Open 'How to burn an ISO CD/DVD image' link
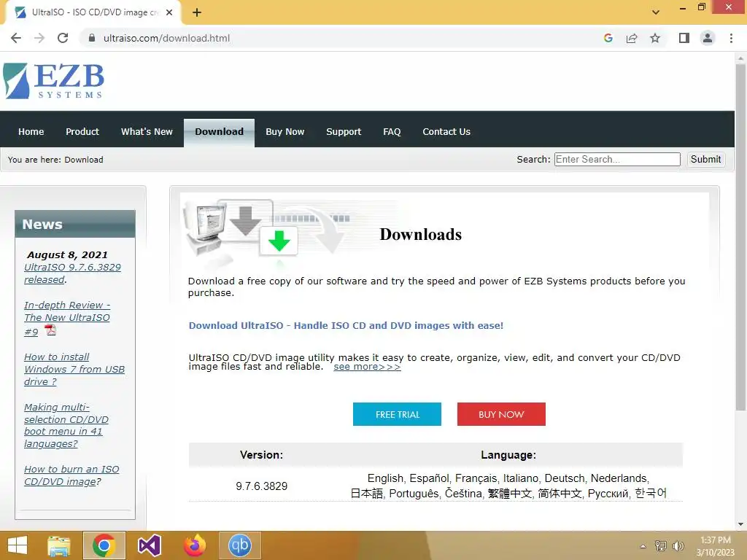 pyautogui.click(x=71, y=475)
